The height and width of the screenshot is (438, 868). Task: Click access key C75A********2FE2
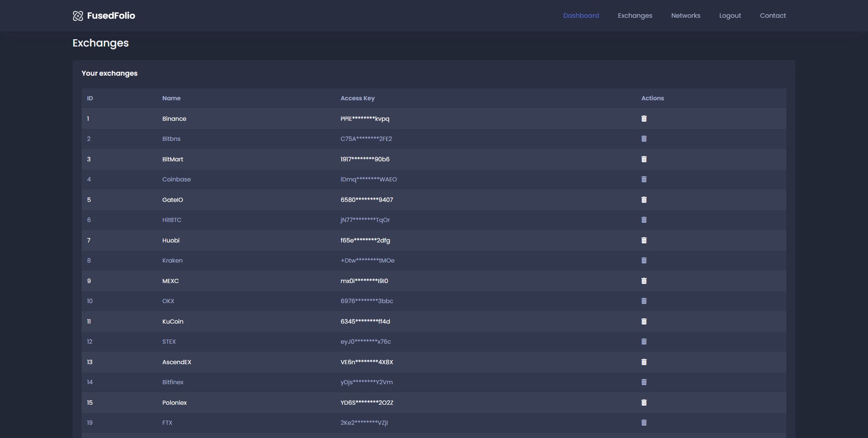[366, 139]
